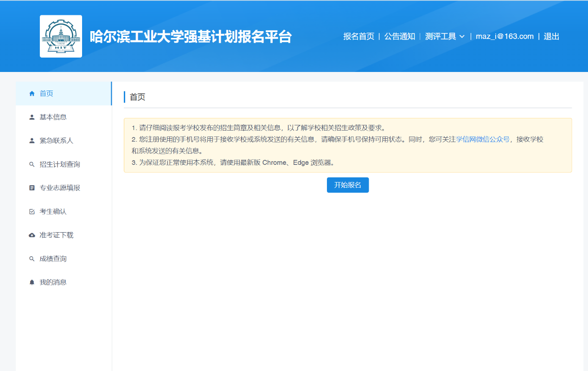588x371 pixels.
Task: Click 退出 to log out
Action: (551, 36)
